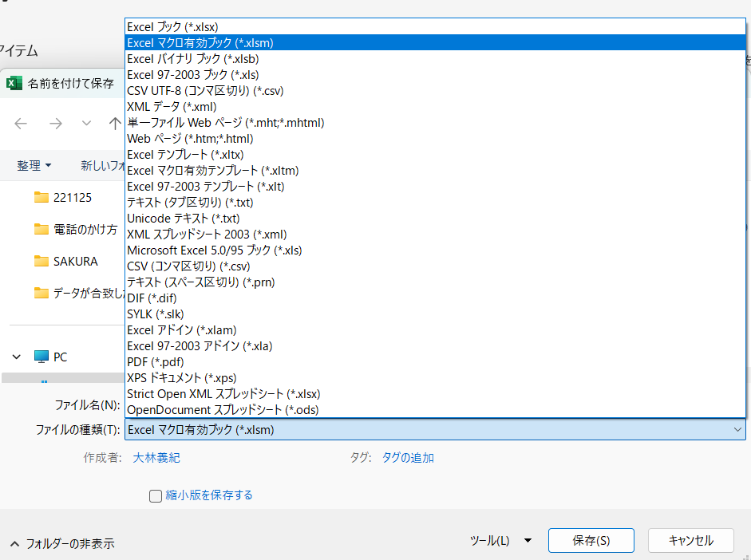Click the up-folder arrow icon
Viewport: 751px width, 560px height.
pos(114,123)
